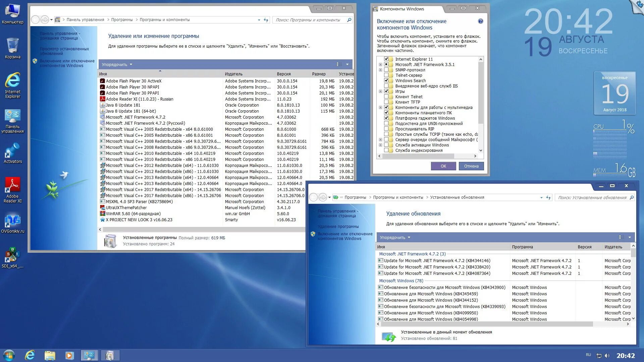Uncheck the Internet Explorer 11 component checkbox
This screenshot has width=644, height=362.
pyautogui.click(x=386, y=59)
